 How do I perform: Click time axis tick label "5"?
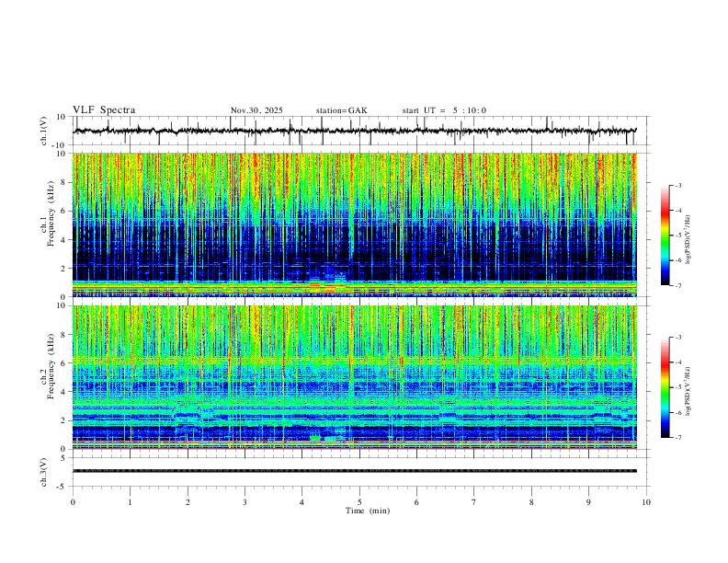[359, 502]
